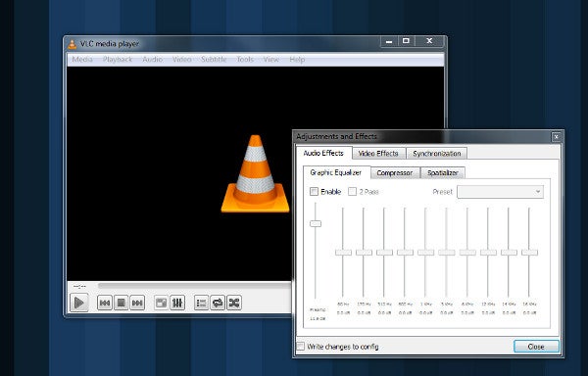Open the Subtitle menu
Screen dimensions: 588x376
(x=214, y=60)
